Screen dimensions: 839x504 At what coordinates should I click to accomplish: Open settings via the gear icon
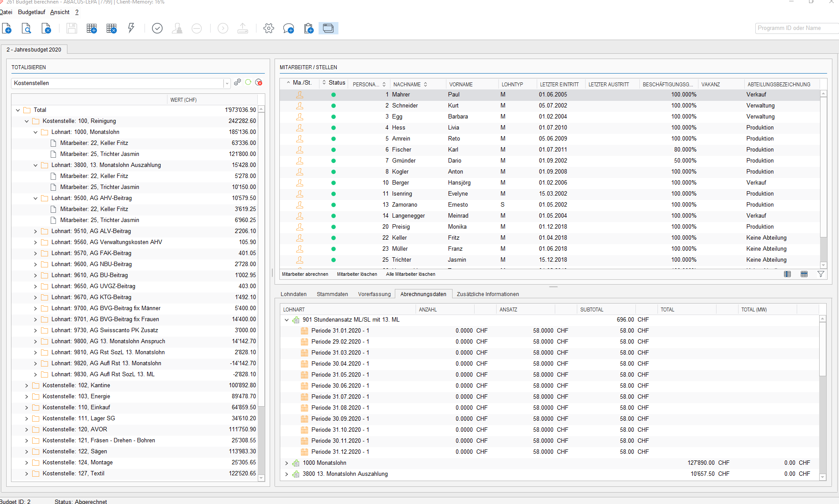click(269, 29)
